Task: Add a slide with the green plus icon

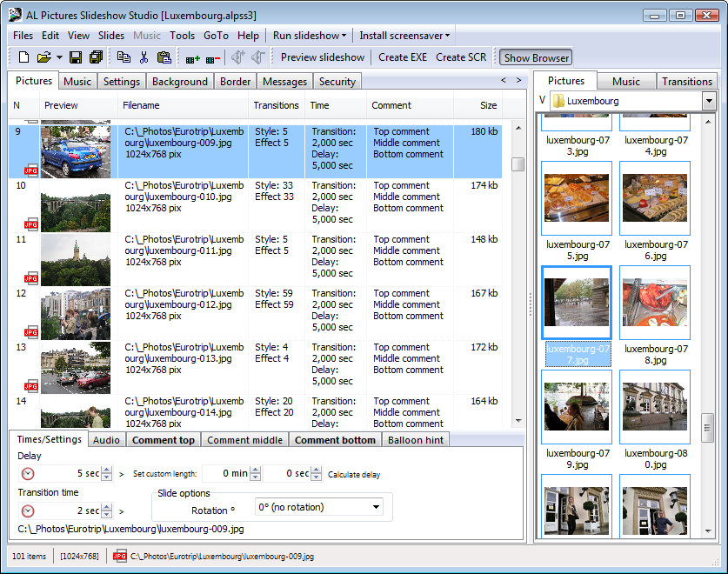Action: pos(193,58)
